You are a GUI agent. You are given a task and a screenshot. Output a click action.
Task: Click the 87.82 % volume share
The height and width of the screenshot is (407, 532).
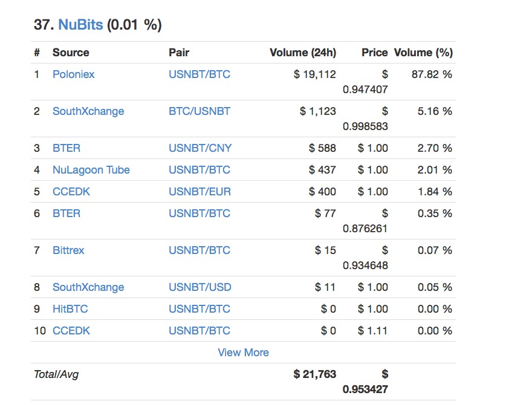(432, 74)
